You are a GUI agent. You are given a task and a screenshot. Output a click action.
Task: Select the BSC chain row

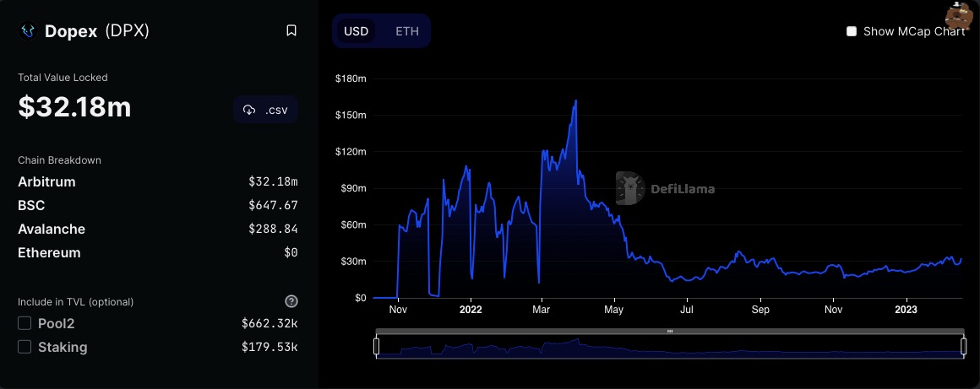pyautogui.click(x=157, y=205)
